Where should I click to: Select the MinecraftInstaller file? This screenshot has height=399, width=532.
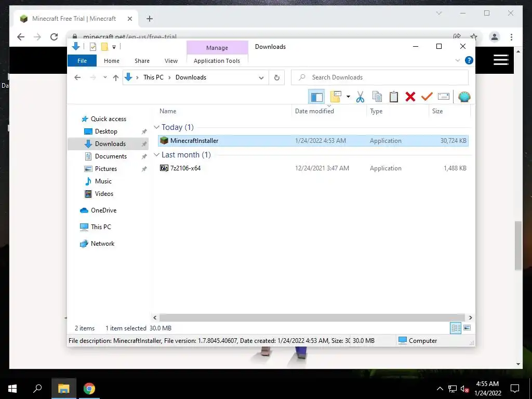point(313,140)
